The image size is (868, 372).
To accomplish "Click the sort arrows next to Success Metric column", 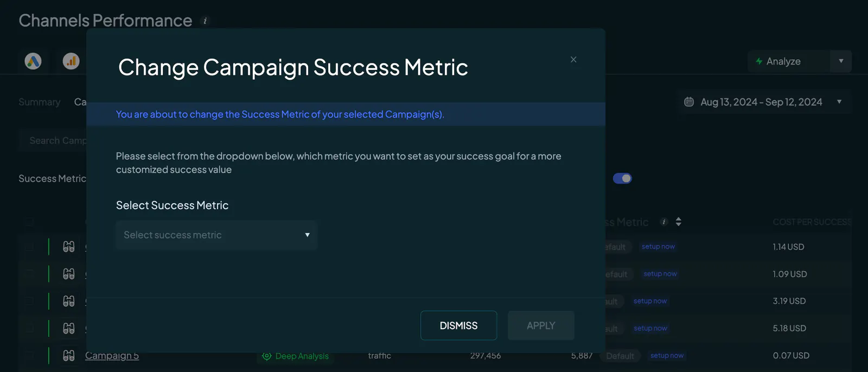I will coord(679,222).
